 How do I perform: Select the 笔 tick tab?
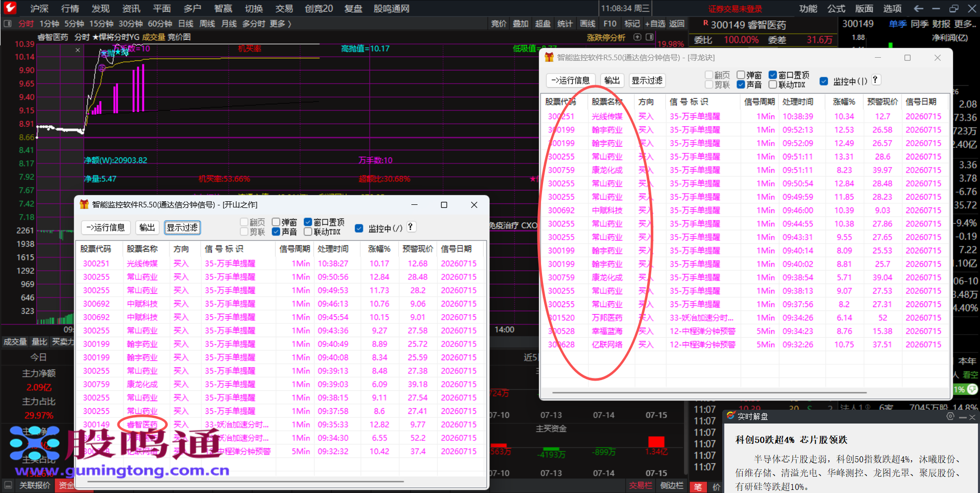pyautogui.click(x=698, y=487)
